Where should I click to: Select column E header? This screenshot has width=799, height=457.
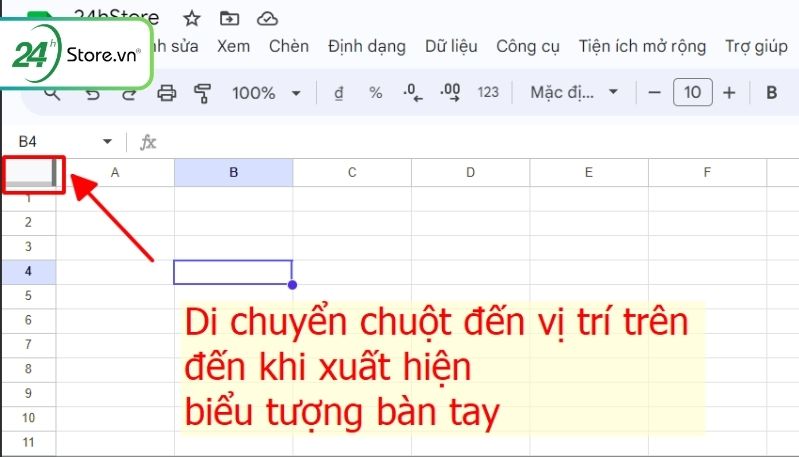589,172
